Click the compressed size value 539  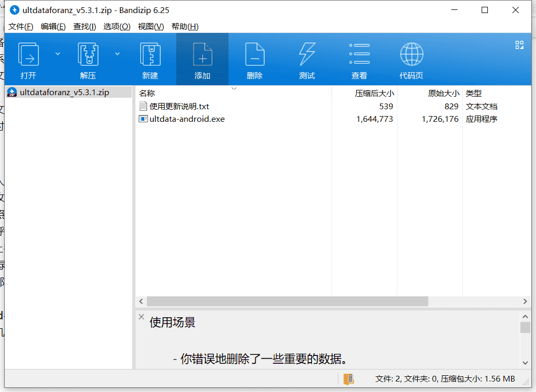point(386,106)
